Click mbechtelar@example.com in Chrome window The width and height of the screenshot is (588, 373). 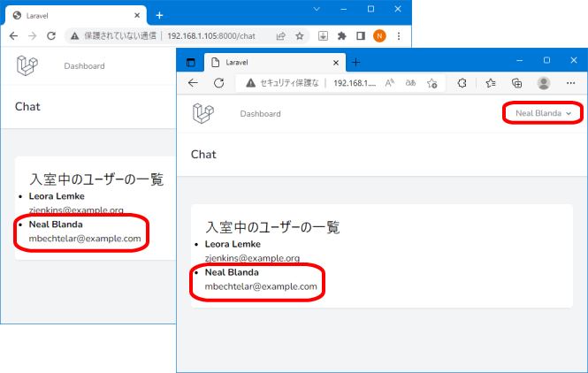click(85, 239)
